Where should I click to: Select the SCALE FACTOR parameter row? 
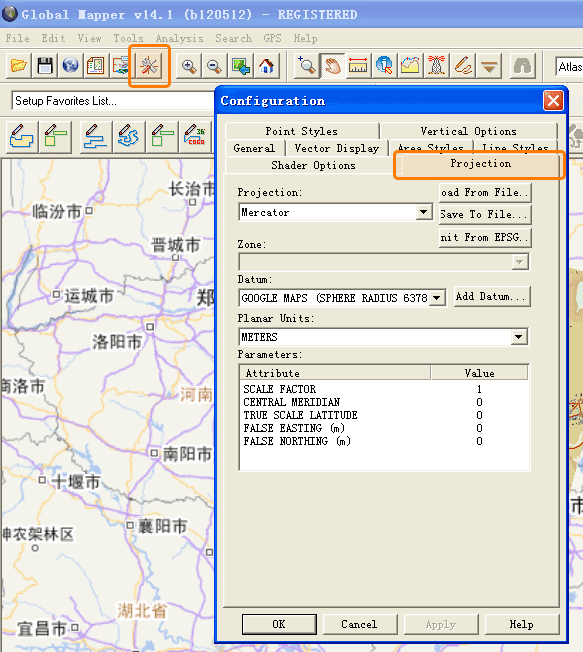pyautogui.click(x=384, y=389)
